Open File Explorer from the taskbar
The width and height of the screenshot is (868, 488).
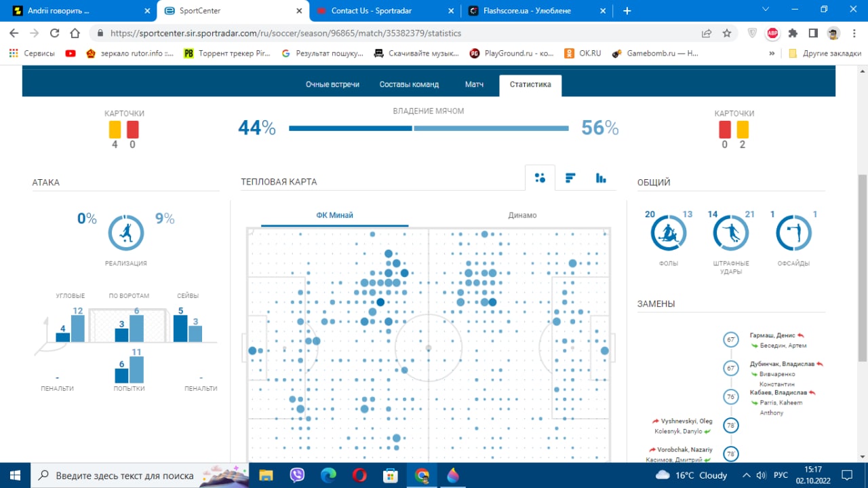(266, 475)
